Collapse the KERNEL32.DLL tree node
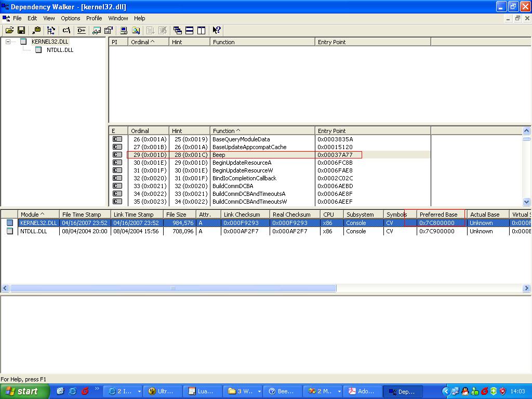The height and width of the screenshot is (399, 532). (8, 42)
